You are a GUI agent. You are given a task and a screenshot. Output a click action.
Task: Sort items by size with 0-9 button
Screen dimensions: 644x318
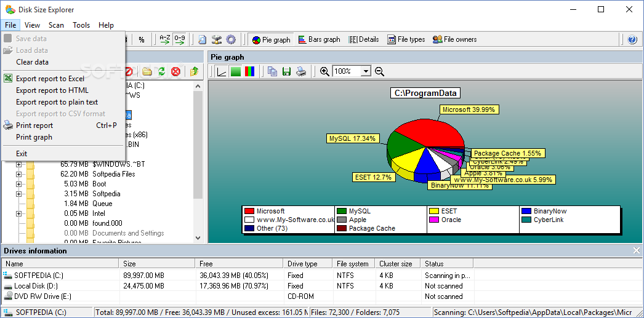[x=180, y=40]
